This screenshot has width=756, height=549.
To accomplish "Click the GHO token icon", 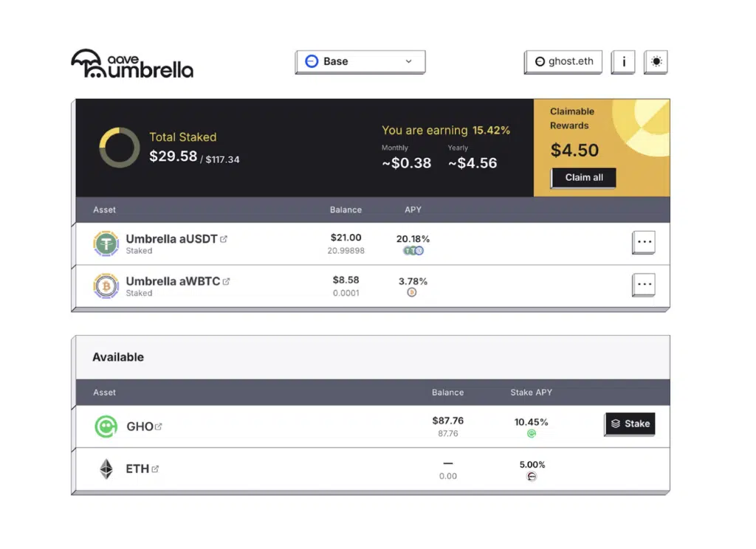I will (106, 427).
